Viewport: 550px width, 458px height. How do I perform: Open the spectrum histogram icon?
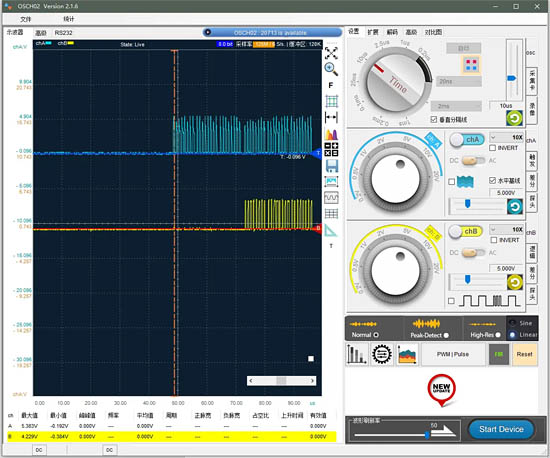tap(331, 135)
